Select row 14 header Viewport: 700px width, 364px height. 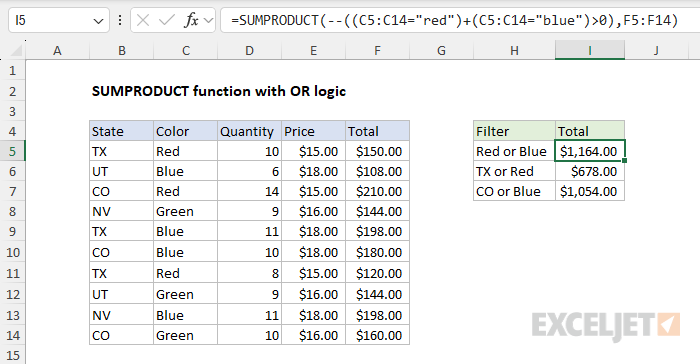pos(12,335)
